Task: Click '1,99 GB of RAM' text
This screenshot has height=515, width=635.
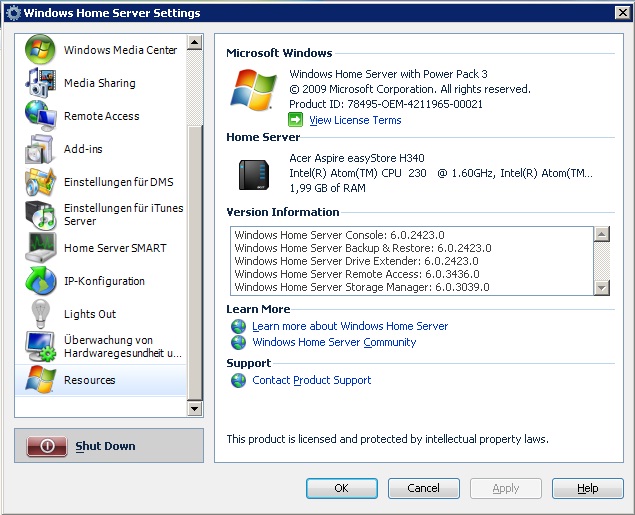Action: pyautogui.click(x=327, y=188)
